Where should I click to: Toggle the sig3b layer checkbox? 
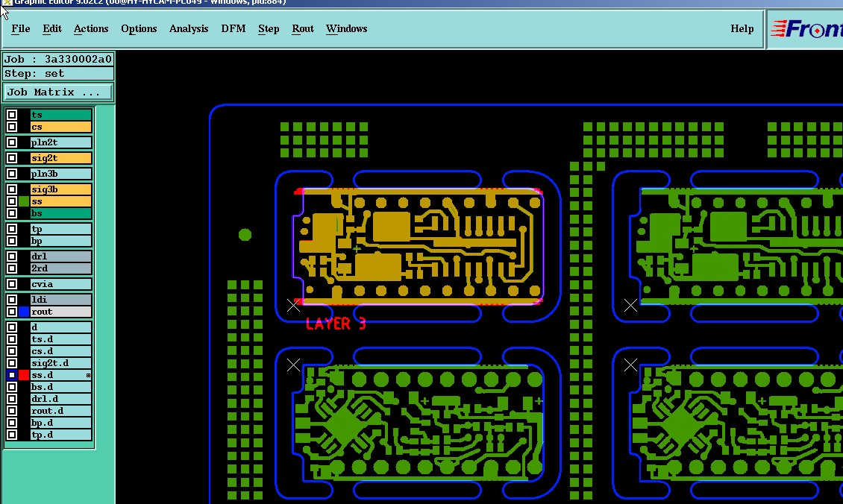pyautogui.click(x=12, y=189)
